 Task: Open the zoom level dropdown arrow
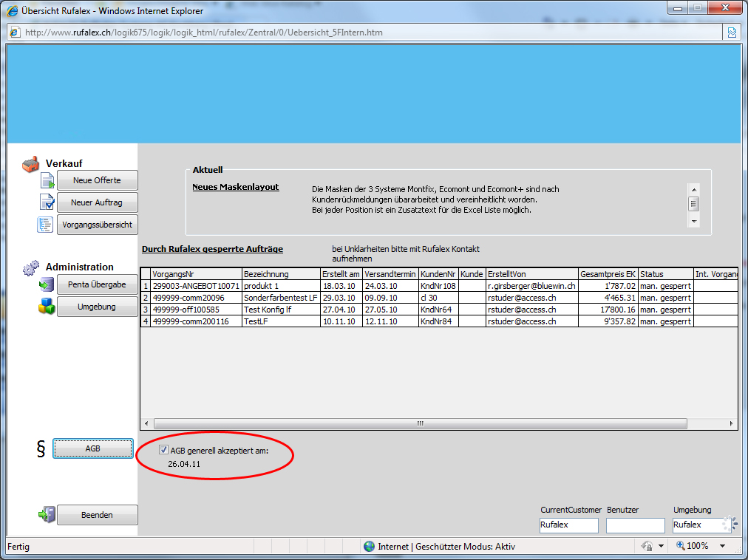pos(722,546)
